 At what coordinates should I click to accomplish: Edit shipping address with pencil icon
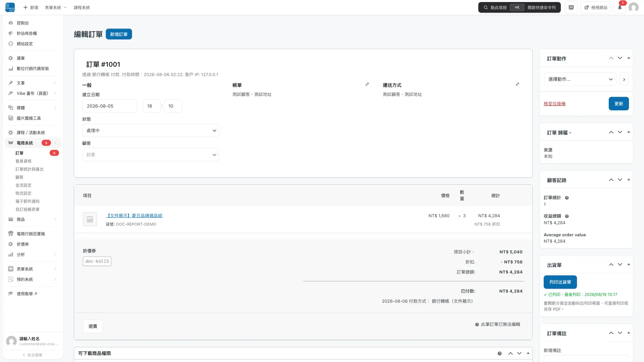click(x=518, y=84)
